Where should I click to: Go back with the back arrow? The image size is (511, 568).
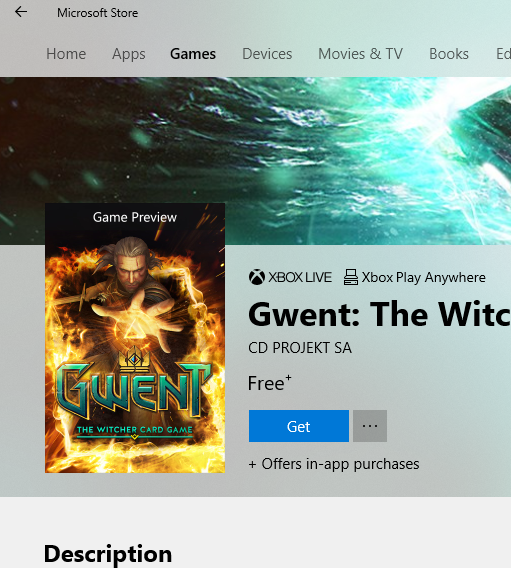click(21, 12)
